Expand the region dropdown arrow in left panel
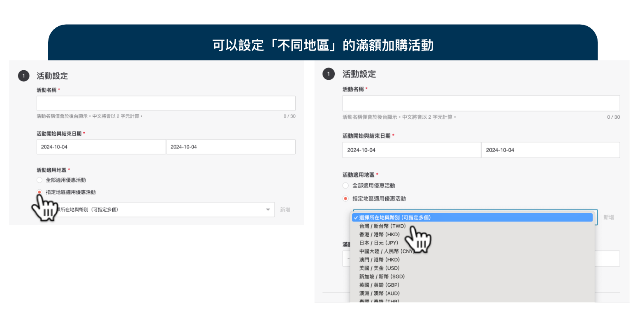The image size is (644, 332). pos(268,210)
